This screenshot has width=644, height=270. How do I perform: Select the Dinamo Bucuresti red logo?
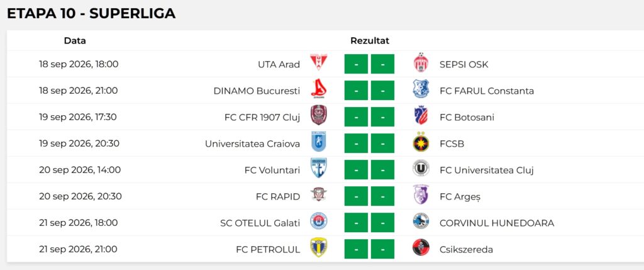[x=319, y=89]
